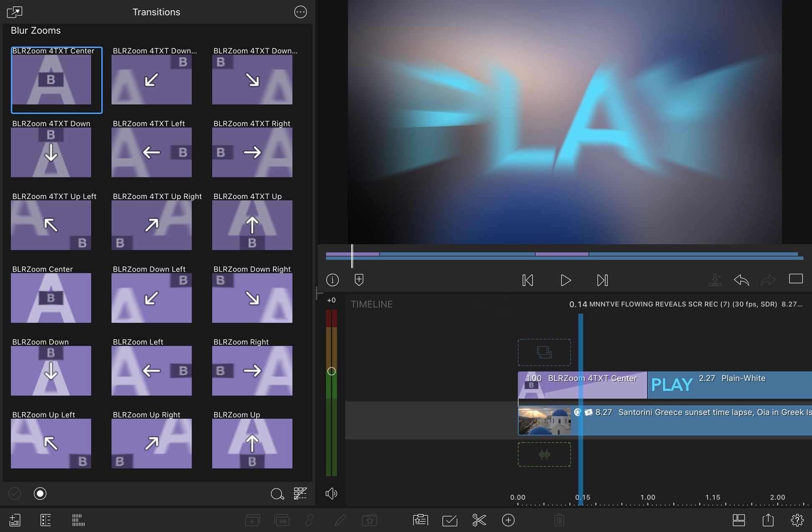Toggle fullscreen preview rectangle icon
The height and width of the screenshot is (532, 812).
click(x=796, y=279)
